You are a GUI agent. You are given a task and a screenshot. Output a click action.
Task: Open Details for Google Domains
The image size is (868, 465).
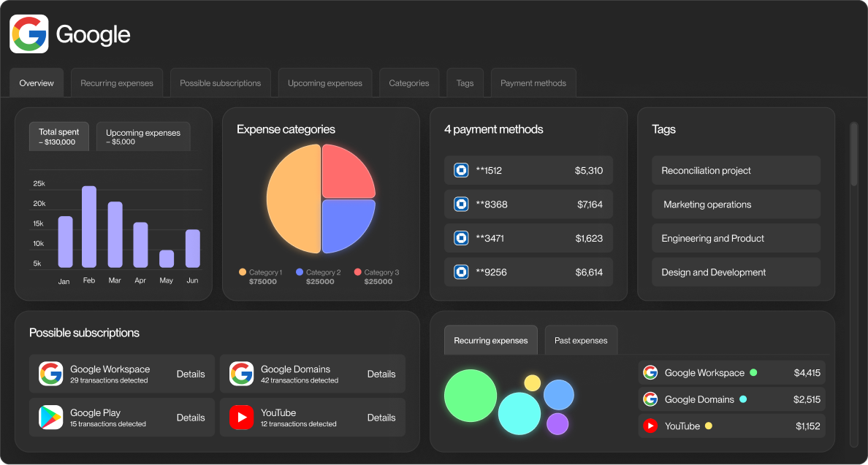[381, 374]
